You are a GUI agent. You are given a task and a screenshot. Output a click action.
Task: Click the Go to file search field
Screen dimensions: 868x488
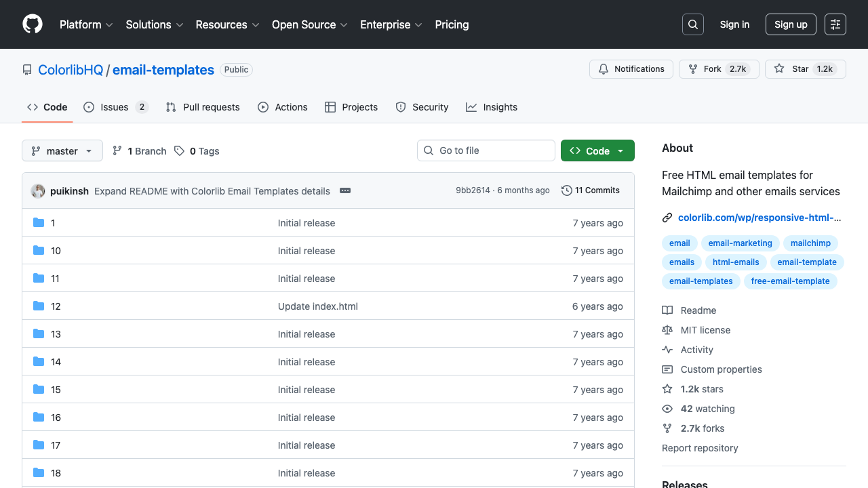pyautogui.click(x=486, y=150)
